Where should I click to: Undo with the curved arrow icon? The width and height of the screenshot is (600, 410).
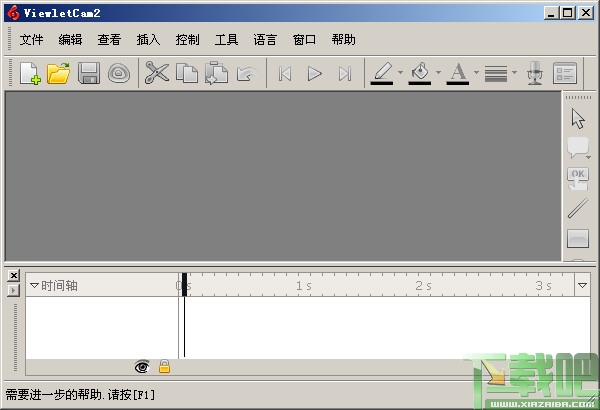click(x=246, y=74)
